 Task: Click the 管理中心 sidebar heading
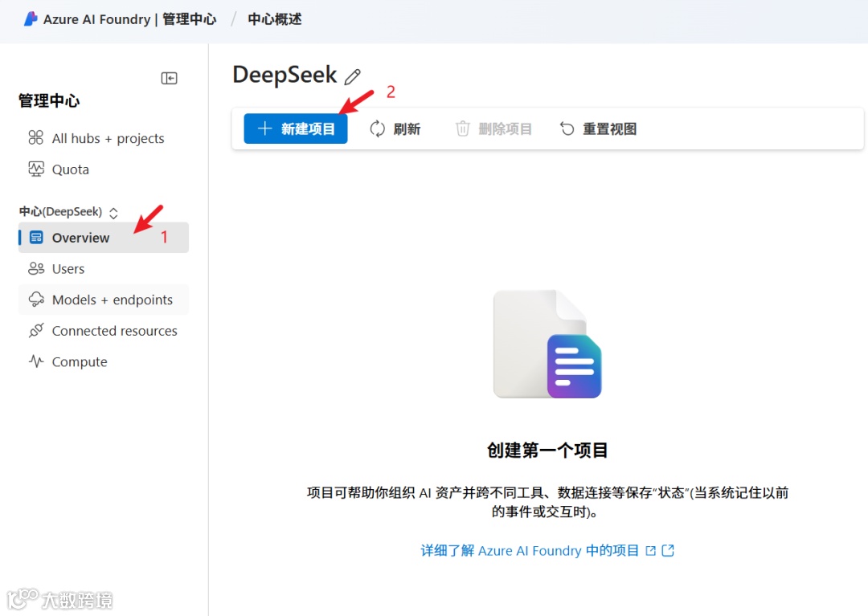tap(49, 100)
